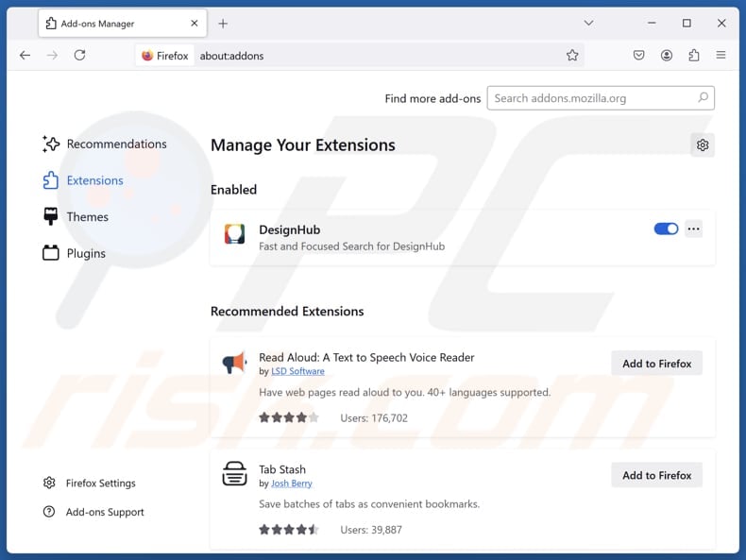Click the DesignHub extension icon
The image size is (746, 560).
click(234, 234)
